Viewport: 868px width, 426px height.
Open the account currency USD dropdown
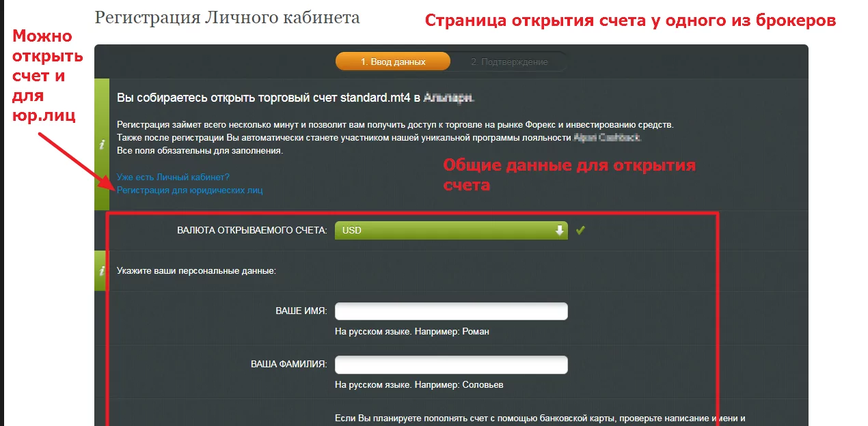[x=451, y=231]
